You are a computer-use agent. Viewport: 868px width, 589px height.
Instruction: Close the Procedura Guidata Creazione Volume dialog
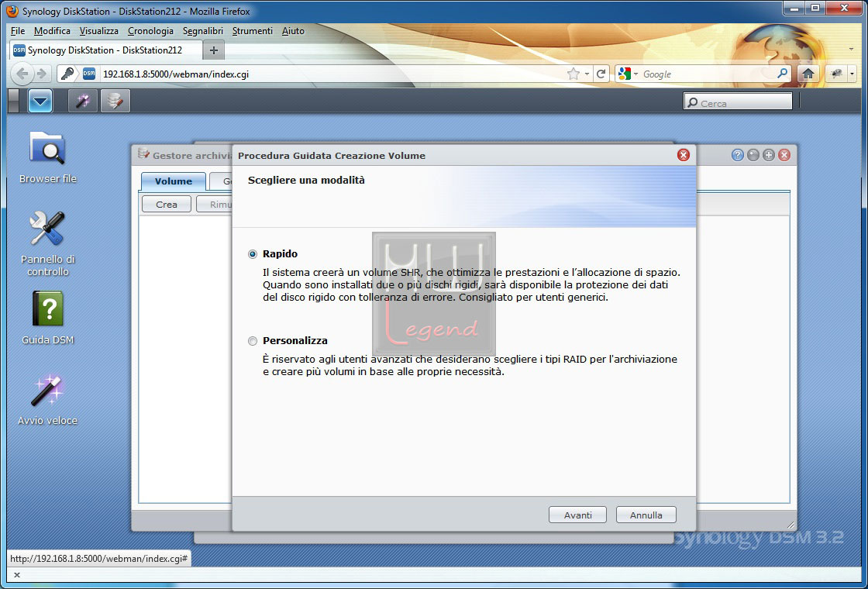click(x=684, y=155)
